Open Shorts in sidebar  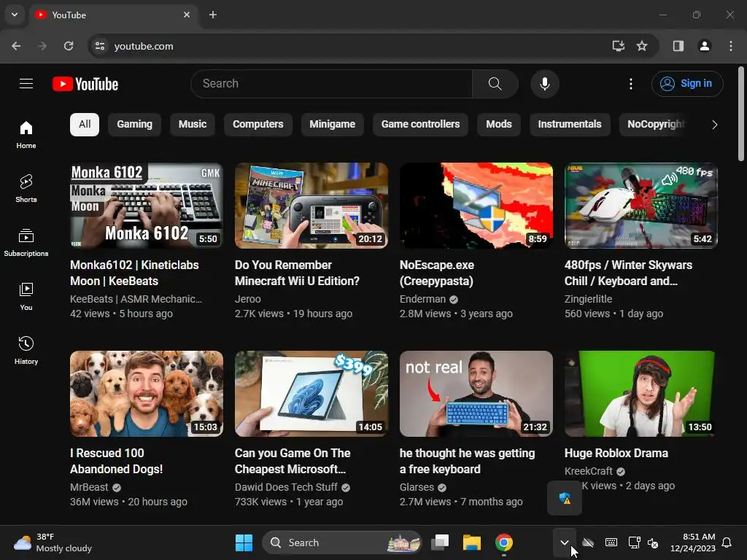coord(26,189)
